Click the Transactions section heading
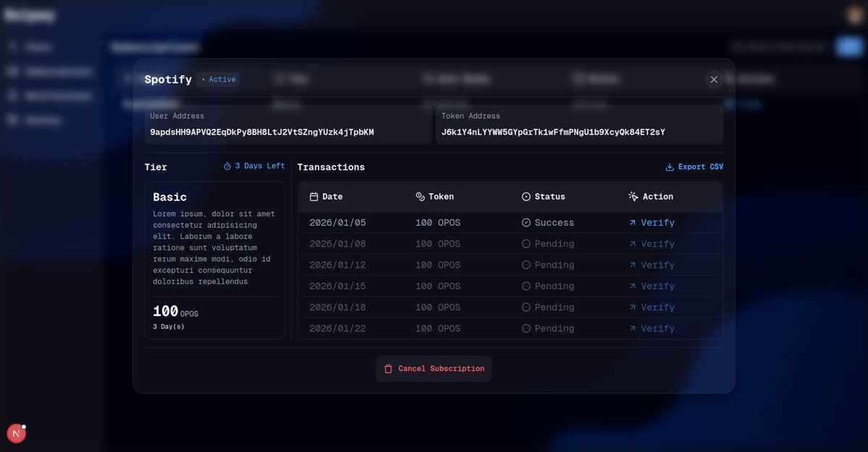This screenshot has height=452, width=868. (x=331, y=167)
